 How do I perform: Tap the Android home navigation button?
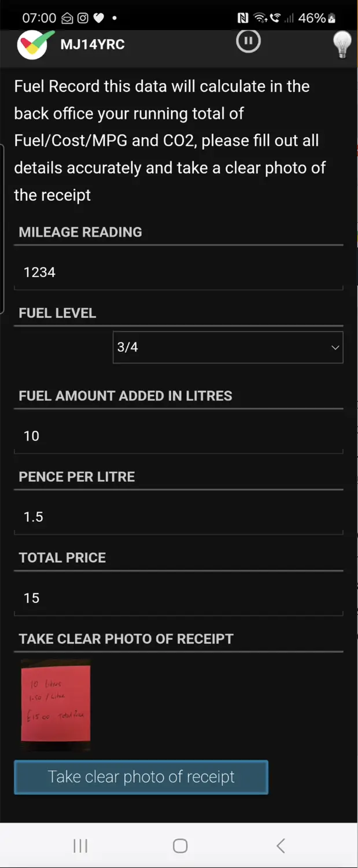pos(179,846)
